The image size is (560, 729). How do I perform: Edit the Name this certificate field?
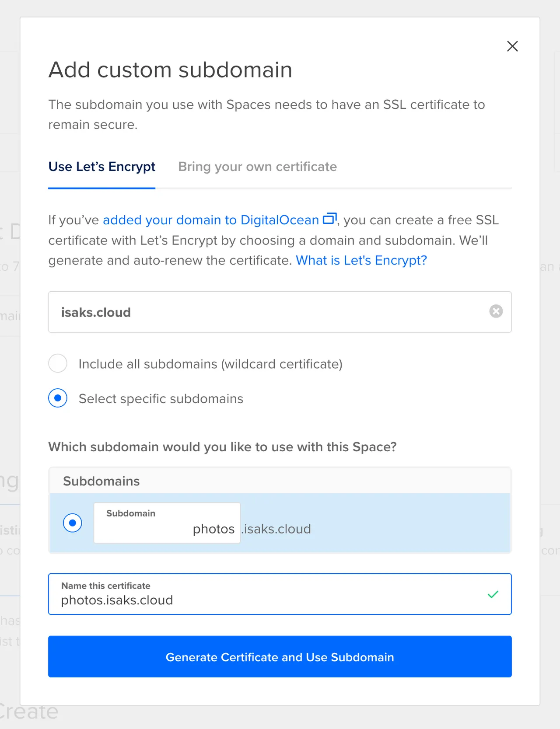(280, 594)
